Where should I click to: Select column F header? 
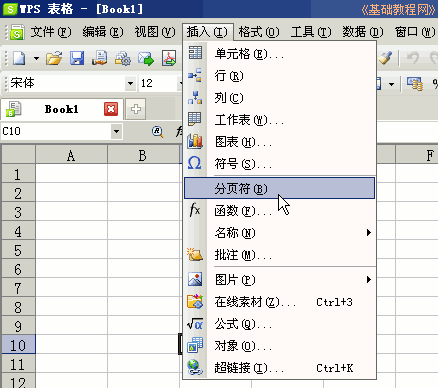coord(417,156)
